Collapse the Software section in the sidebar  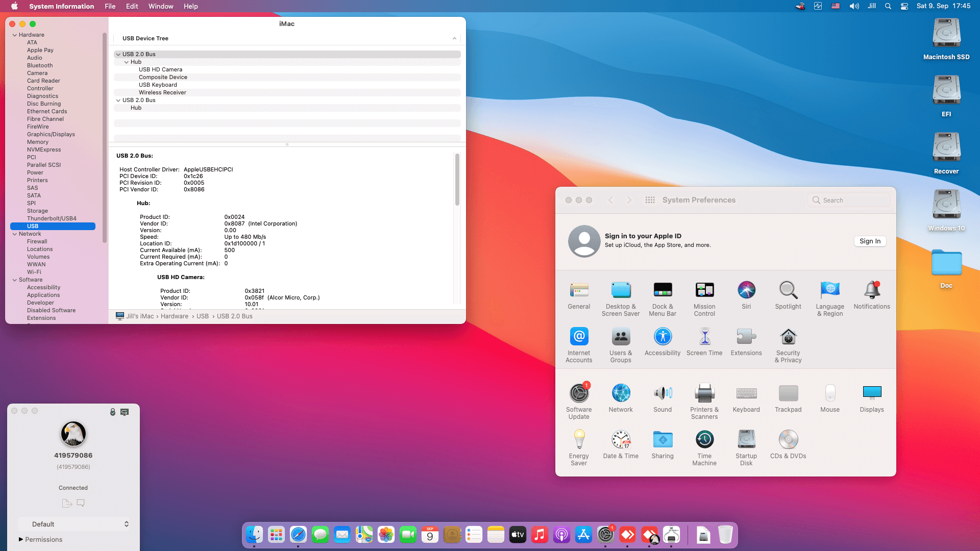15,280
